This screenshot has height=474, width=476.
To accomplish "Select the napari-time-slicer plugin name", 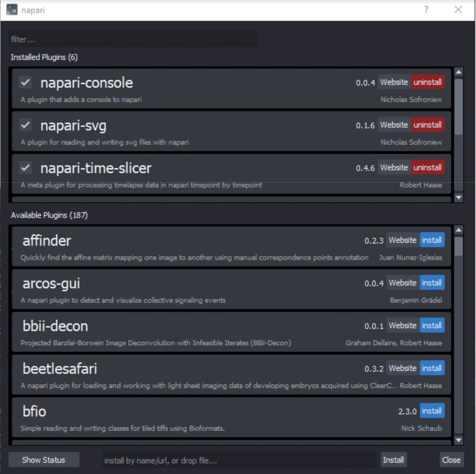I will [x=96, y=168].
